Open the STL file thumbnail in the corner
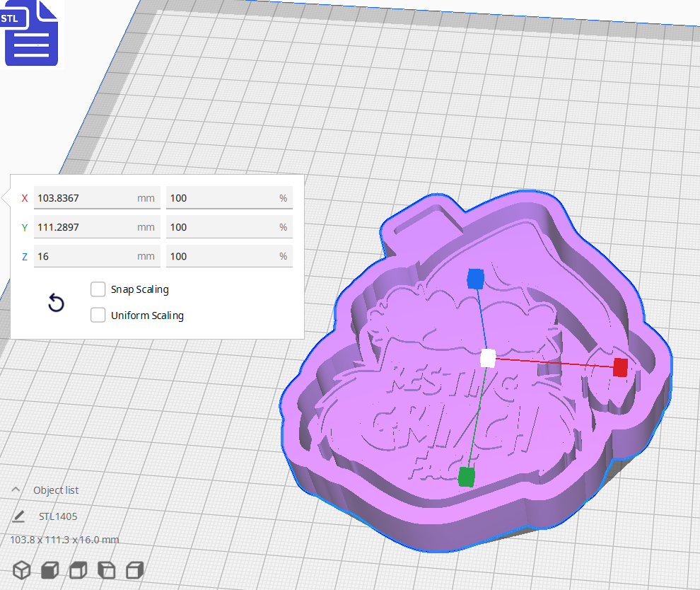The image size is (700, 590). (x=31, y=33)
